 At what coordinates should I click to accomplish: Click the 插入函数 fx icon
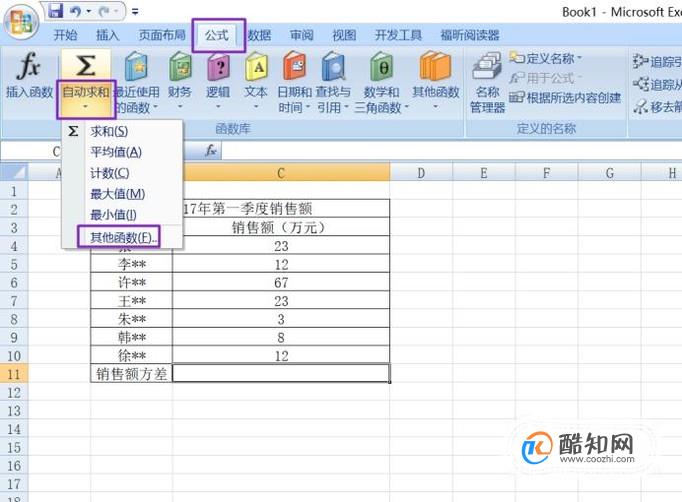pos(29,66)
